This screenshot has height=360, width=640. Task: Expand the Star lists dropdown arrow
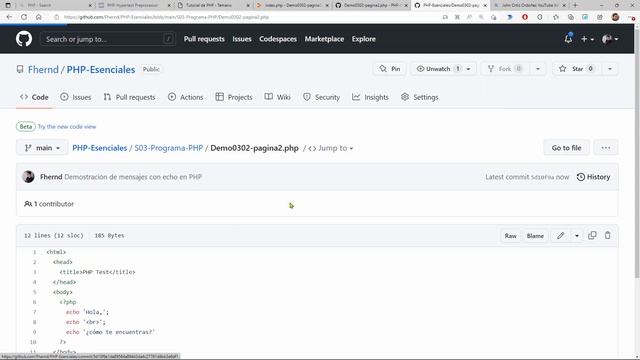click(610, 69)
